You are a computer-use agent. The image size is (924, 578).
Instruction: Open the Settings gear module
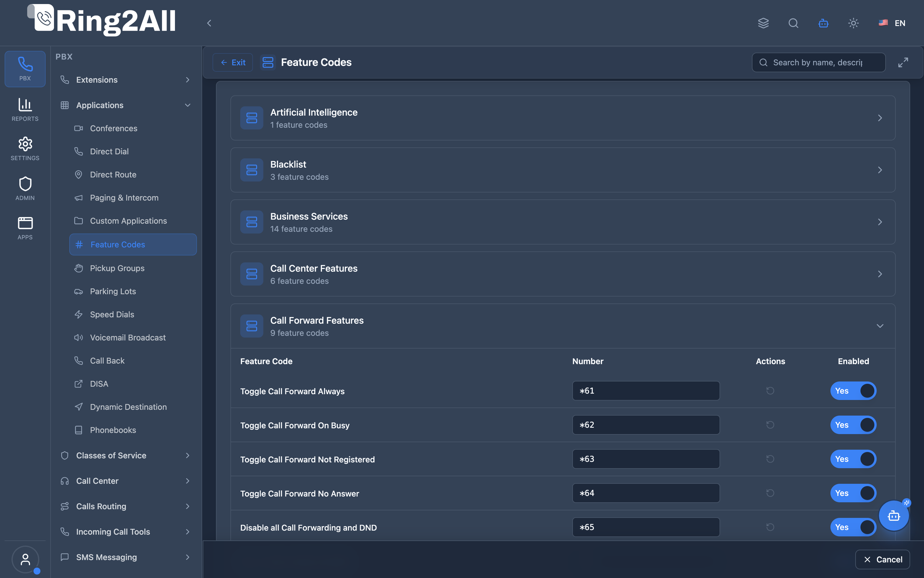coord(25,149)
